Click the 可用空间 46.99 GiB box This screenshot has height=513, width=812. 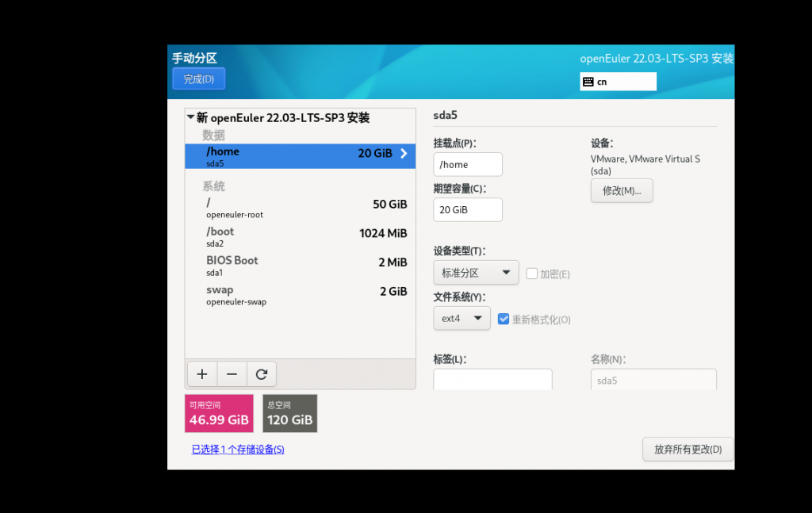click(x=219, y=413)
